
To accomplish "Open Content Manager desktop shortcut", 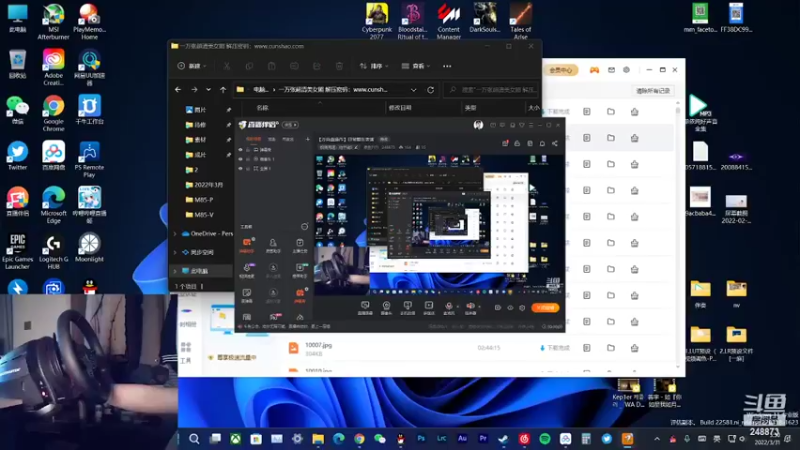I will tap(448, 20).
